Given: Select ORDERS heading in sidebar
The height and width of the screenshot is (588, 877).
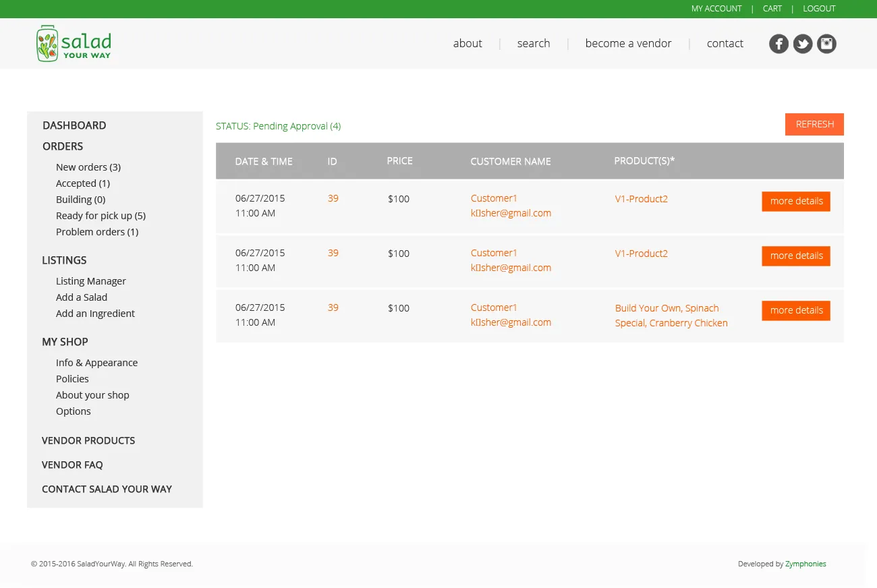Looking at the screenshot, I should 63,146.
